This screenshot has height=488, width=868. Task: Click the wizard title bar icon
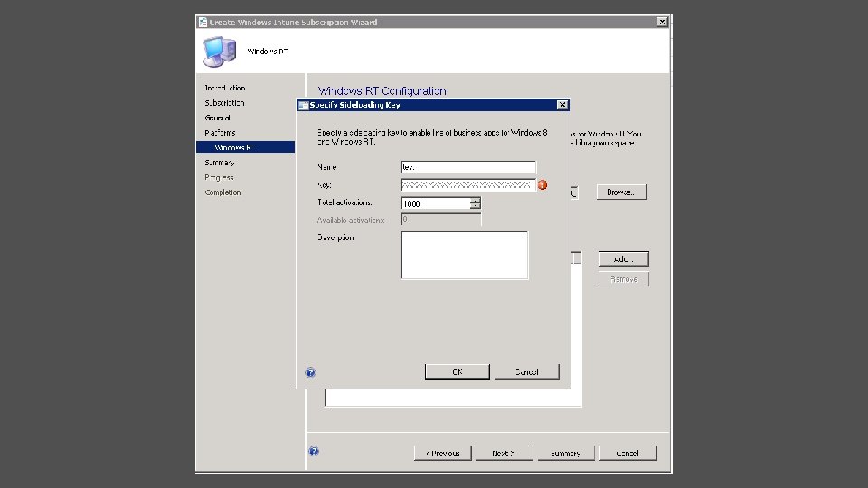203,22
